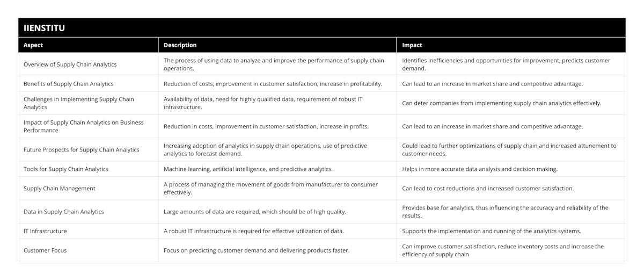This screenshot has width=644, height=280.
Task: Select the Description column header
Action: point(180,45)
